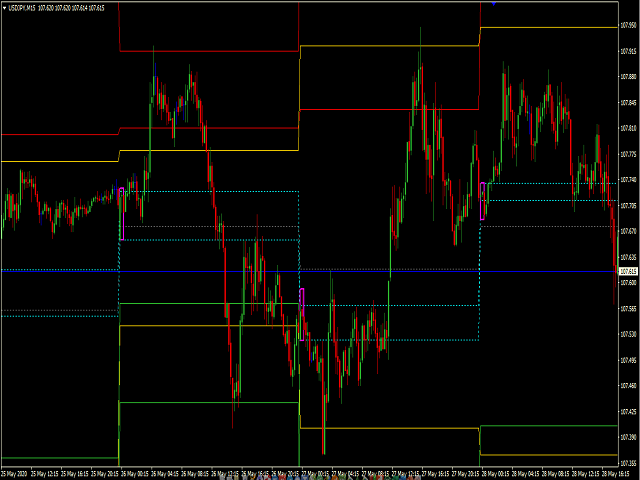Select the magenta session box near 28 May 00:15
This screenshot has width=640, height=480.
[x=482, y=201]
